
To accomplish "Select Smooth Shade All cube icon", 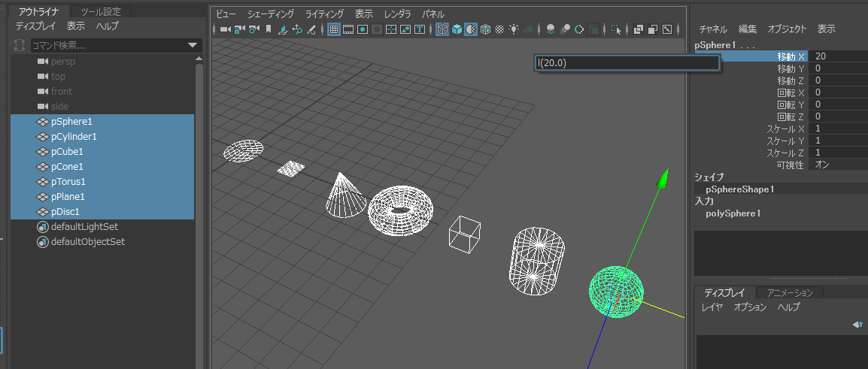I will point(457,29).
